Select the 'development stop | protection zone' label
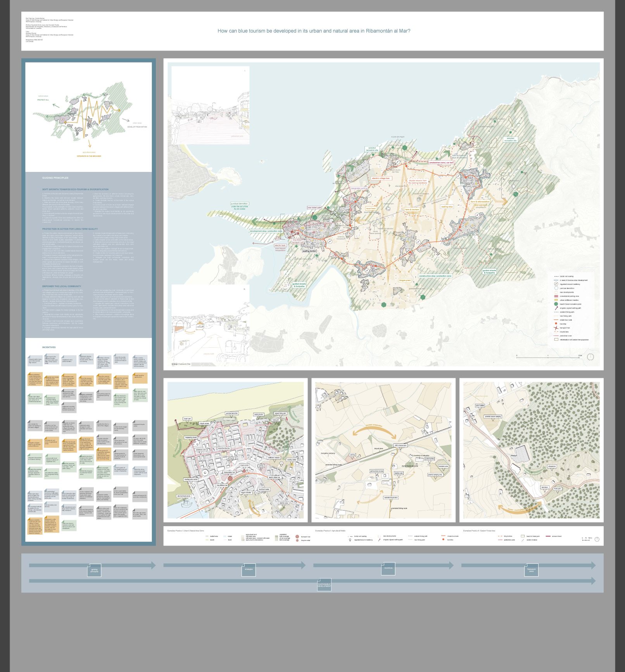Image resolution: width=625 pixels, height=672 pixels. pyautogui.click(x=266, y=231)
